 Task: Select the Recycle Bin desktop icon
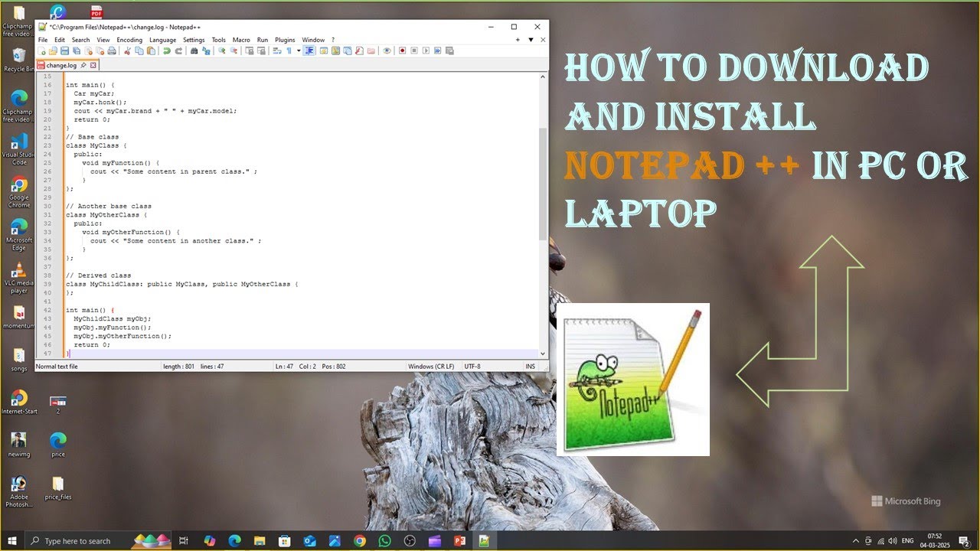pyautogui.click(x=19, y=60)
